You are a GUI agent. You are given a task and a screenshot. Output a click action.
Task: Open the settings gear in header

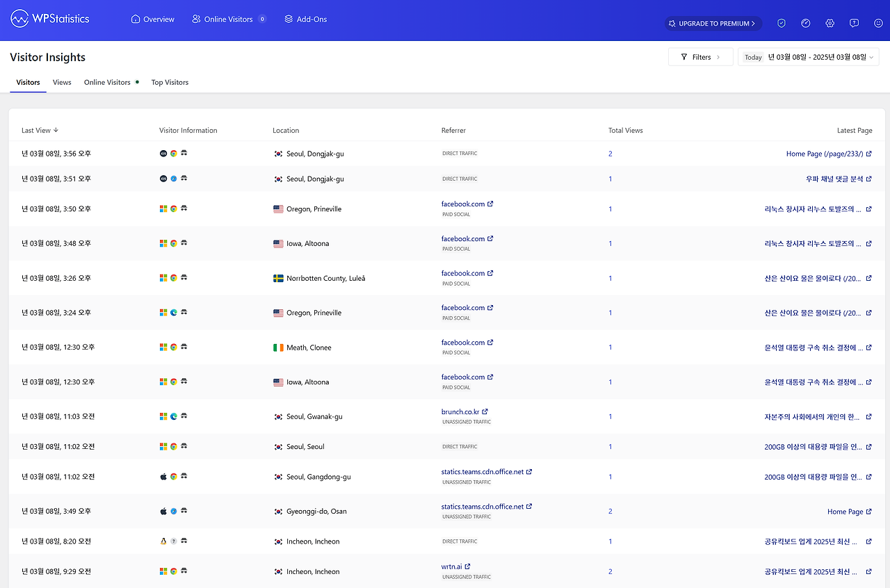[x=830, y=23]
